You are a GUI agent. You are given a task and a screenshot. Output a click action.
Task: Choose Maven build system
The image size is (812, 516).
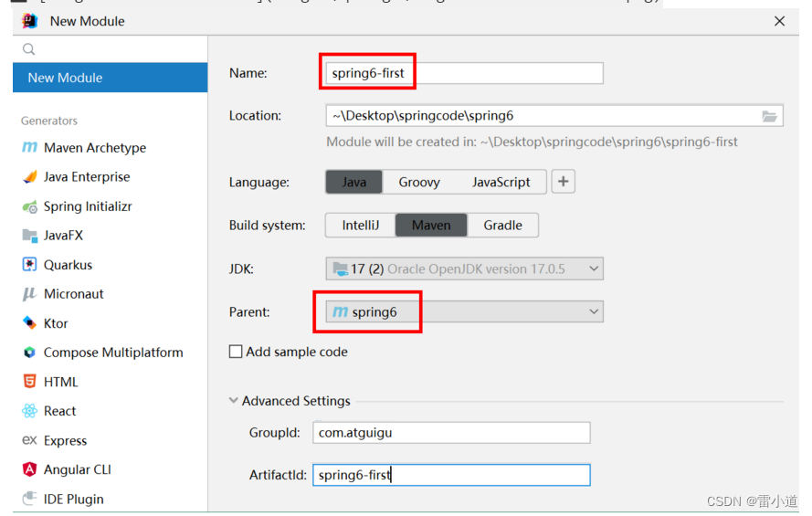[431, 226]
